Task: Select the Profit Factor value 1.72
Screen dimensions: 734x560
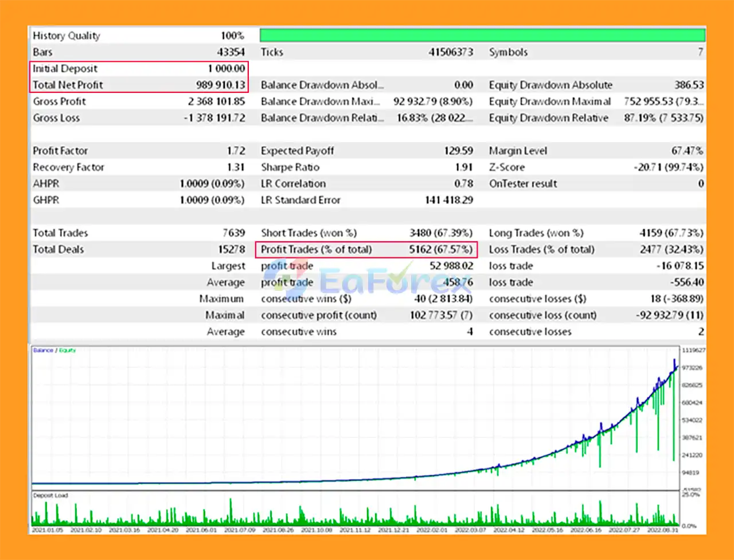Action: [236, 151]
